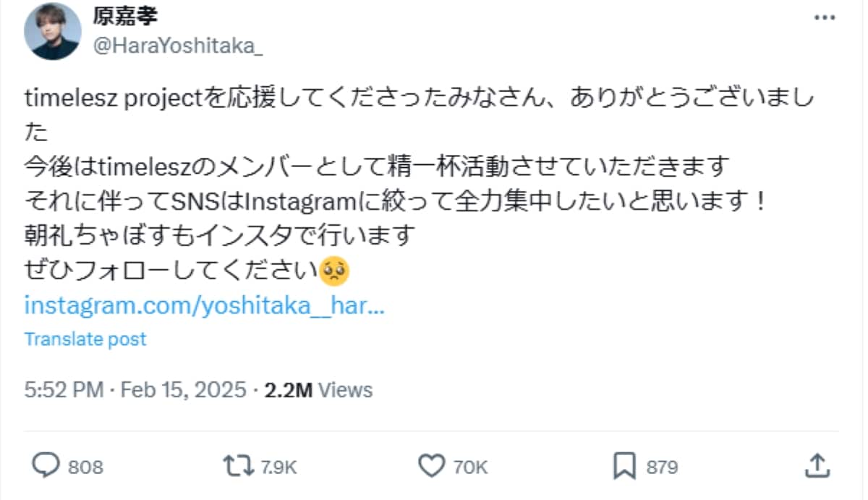The height and width of the screenshot is (500, 868).
Task: Open the post options ellipsis menu
Action: (823, 16)
